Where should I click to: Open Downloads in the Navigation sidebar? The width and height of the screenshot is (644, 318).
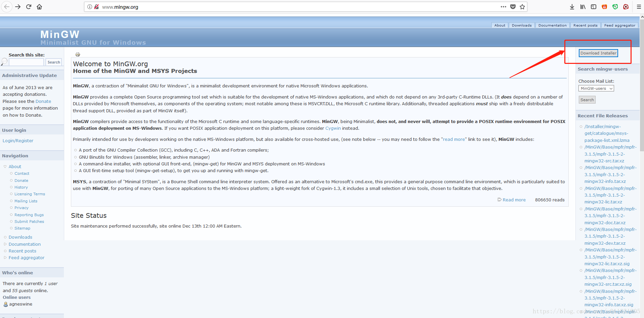(x=21, y=237)
